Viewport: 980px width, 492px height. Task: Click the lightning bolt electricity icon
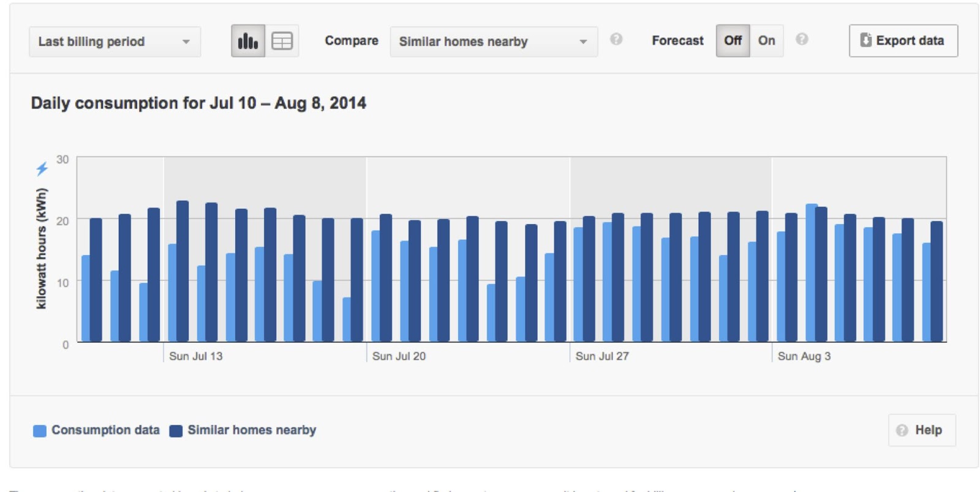[x=42, y=169]
